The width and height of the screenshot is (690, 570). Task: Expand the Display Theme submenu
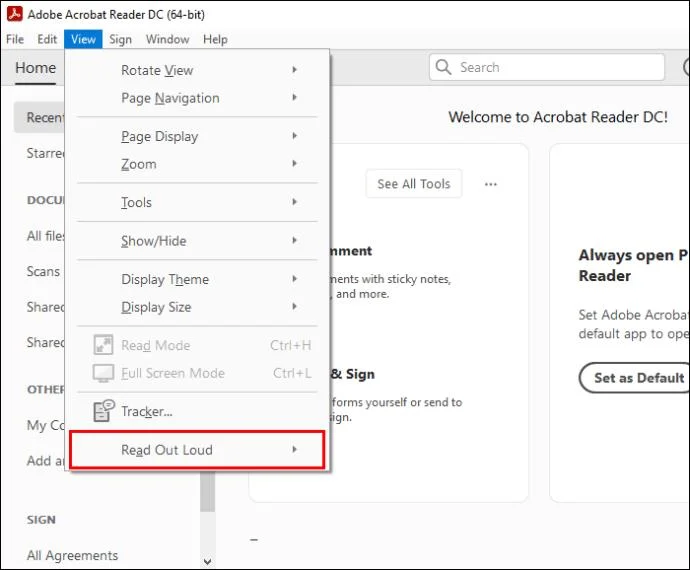[197, 279]
